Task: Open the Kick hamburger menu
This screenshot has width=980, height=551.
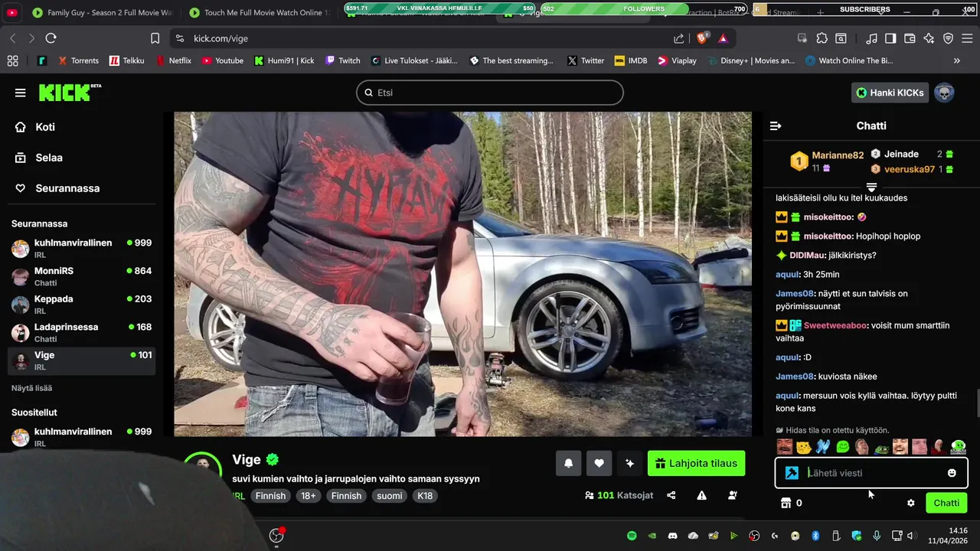Action: 20,93
